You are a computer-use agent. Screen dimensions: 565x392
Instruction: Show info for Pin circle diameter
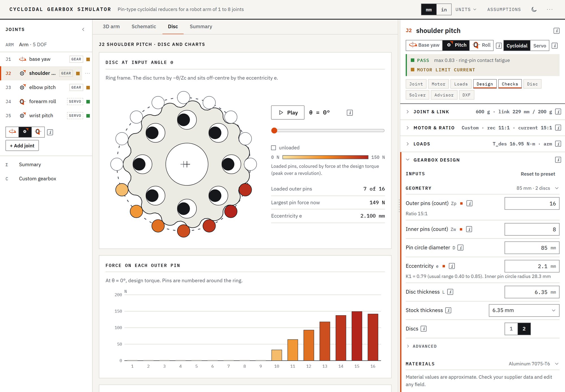[x=460, y=248]
